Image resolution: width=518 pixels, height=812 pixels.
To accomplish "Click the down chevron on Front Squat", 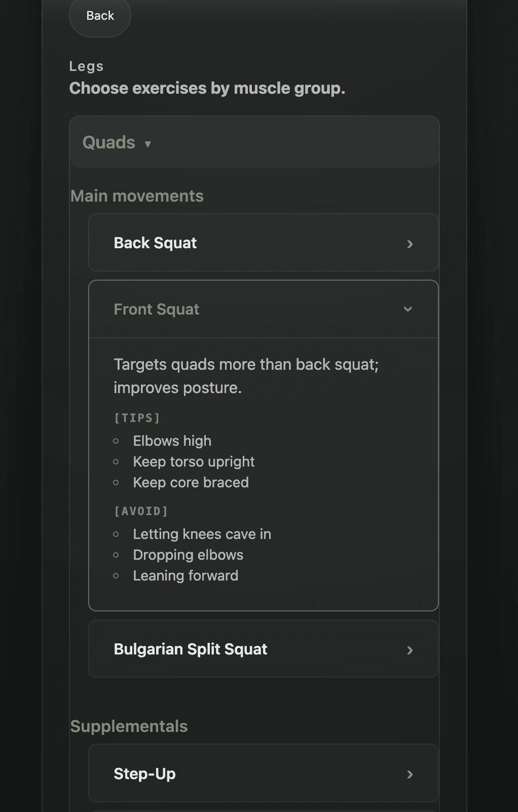I will pos(408,309).
